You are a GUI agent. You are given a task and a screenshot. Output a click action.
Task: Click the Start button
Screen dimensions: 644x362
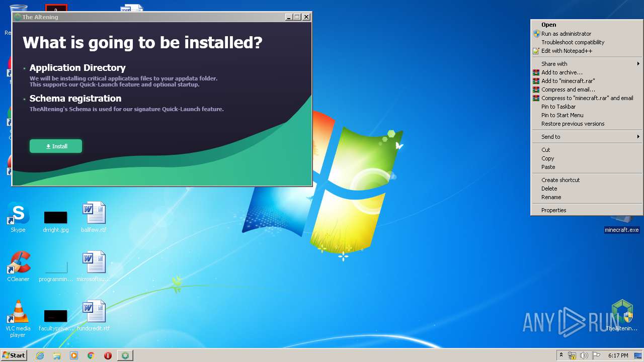(14, 355)
